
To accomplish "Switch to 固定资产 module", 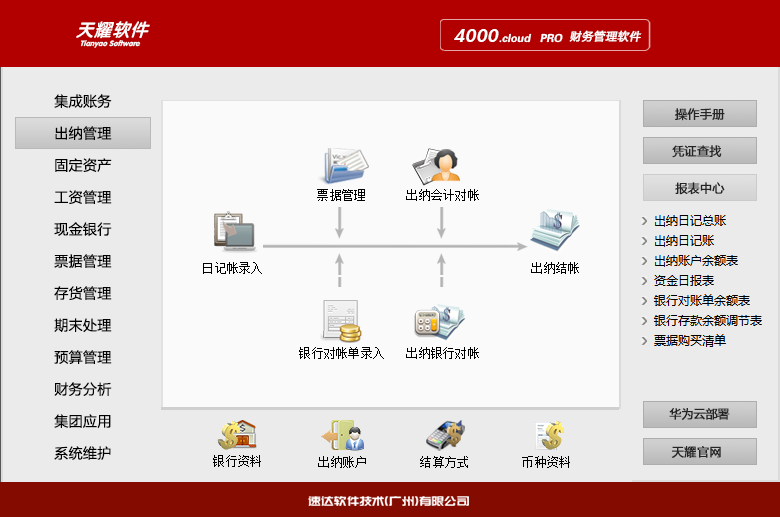I will click(x=83, y=165).
